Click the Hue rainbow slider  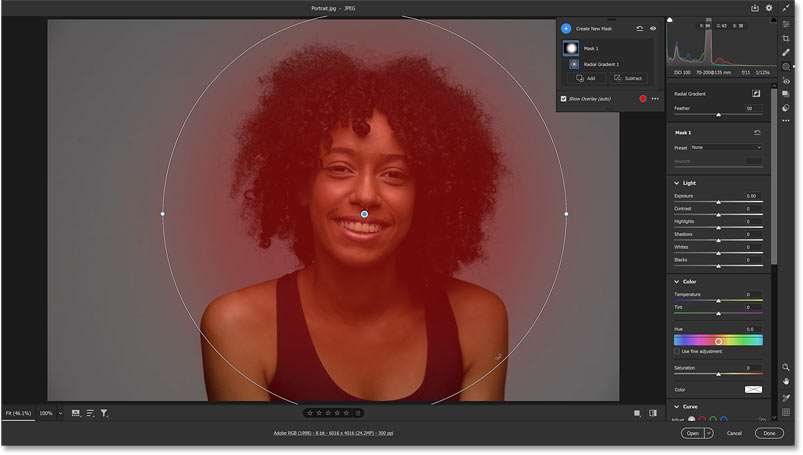point(718,341)
